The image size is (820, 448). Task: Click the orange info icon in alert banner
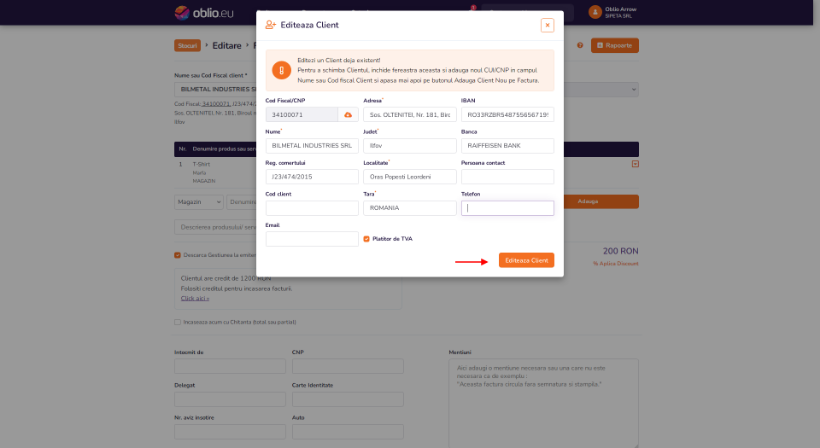coord(281,70)
